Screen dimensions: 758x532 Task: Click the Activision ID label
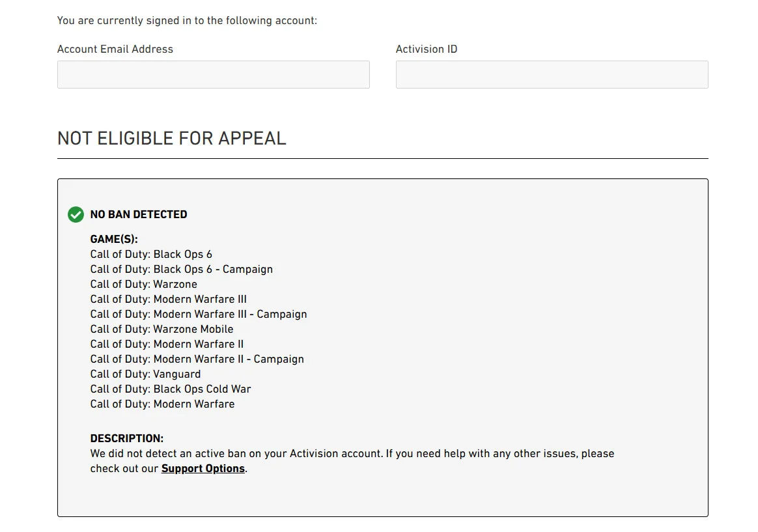pyautogui.click(x=427, y=49)
